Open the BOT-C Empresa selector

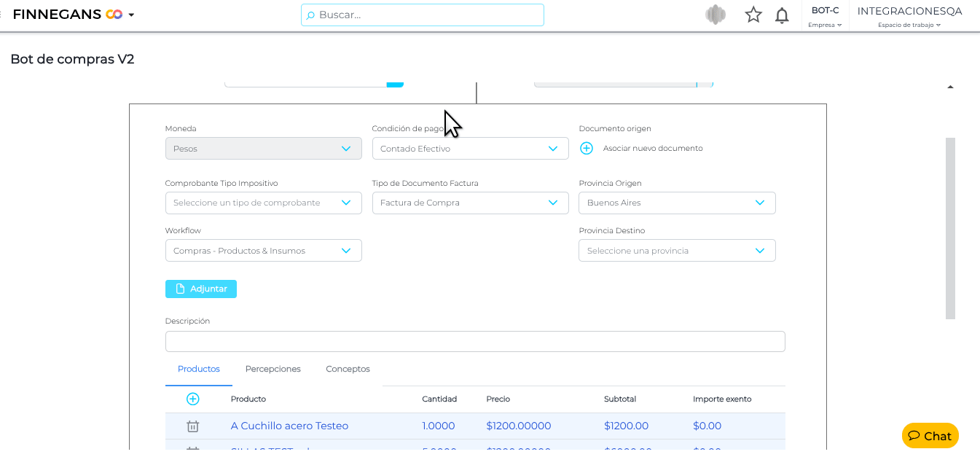click(825, 16)
